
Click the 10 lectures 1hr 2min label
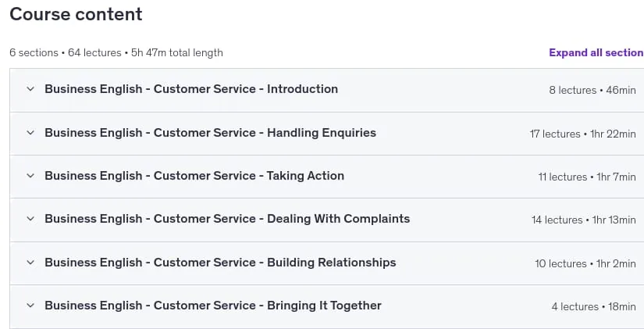click(x=585, y=263)
